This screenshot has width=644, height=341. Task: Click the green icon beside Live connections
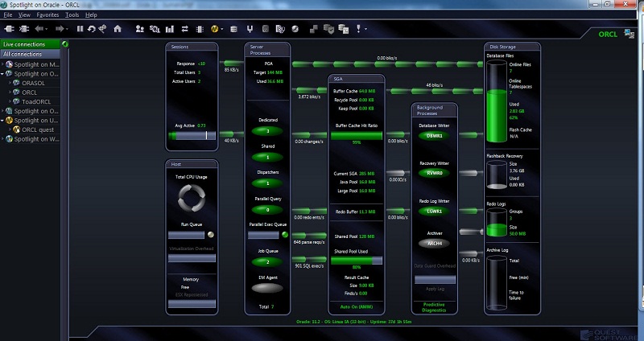[x=64, y=43]
